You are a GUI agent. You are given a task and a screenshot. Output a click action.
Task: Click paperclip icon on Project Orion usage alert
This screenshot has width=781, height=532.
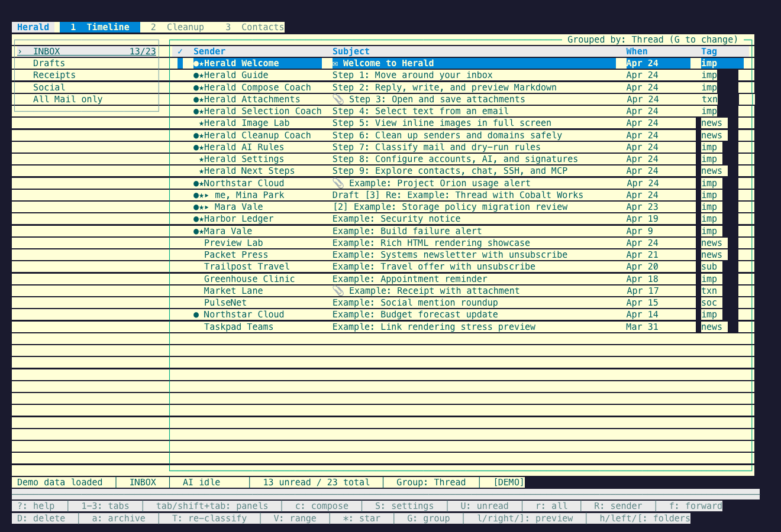pos(338,183)
